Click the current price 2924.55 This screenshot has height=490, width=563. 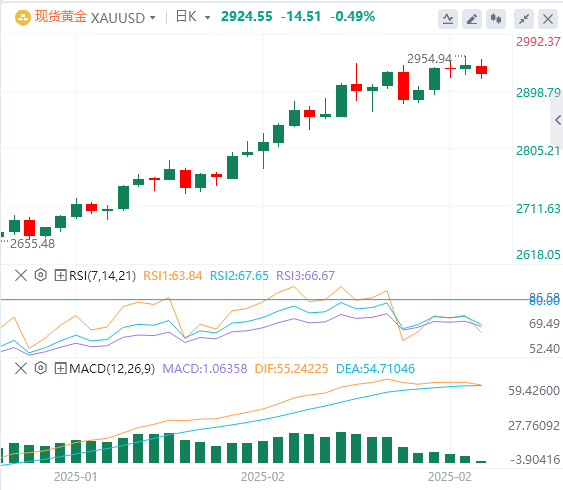247,17
